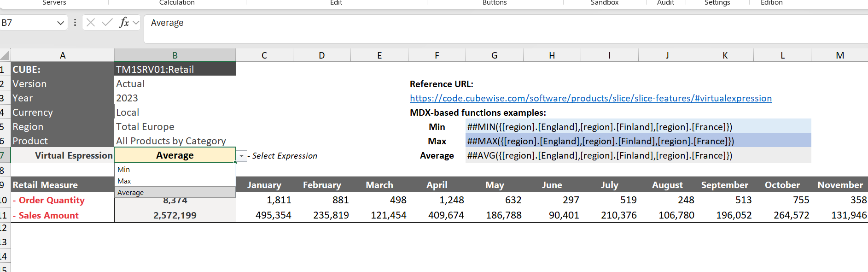Open the Virtual Expression cell dropdown arrow
868x272 pixels.
point(241,156)
